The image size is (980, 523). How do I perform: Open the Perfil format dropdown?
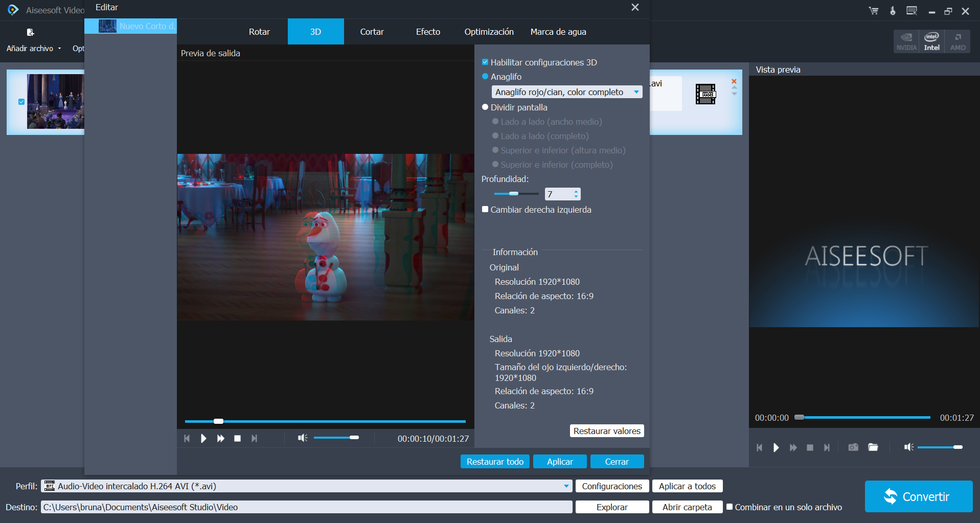(306, 486)
